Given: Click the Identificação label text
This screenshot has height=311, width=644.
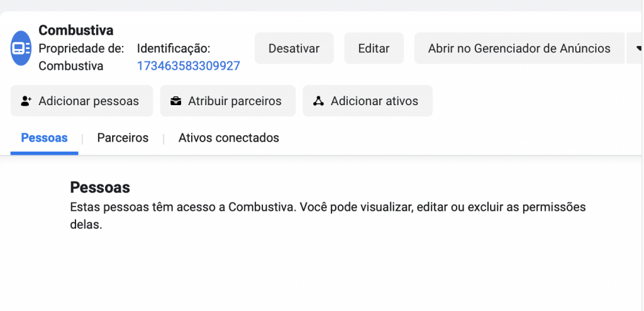Looking at the screenshot, I should pos(174,48).
